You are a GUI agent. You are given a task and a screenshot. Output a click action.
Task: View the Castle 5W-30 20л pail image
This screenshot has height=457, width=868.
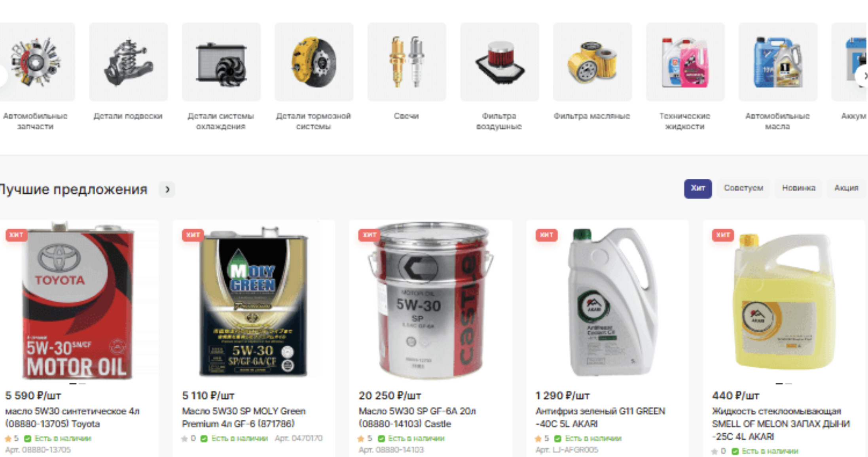coord(430,301)
